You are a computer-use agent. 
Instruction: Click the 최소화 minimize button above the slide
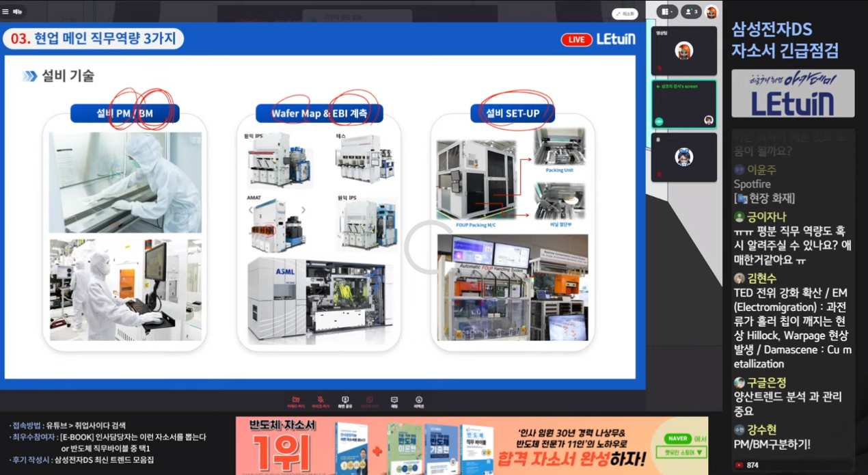click(625, 14)
